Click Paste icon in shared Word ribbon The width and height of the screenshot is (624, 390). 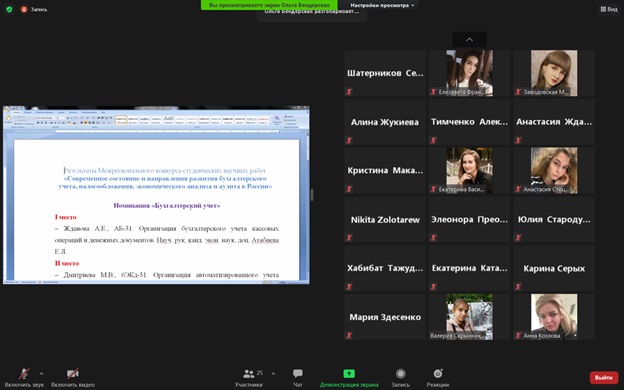coord(8,119)
